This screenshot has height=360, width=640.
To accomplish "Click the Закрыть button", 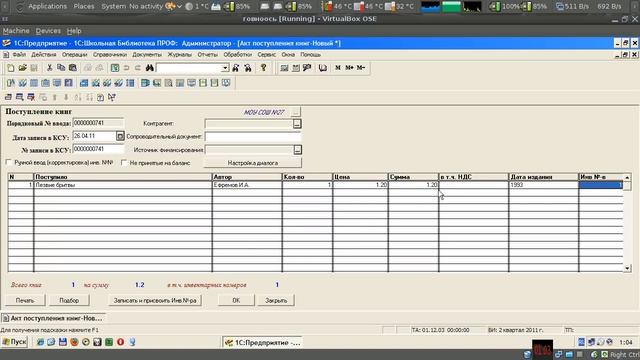I will coord(276,300).
